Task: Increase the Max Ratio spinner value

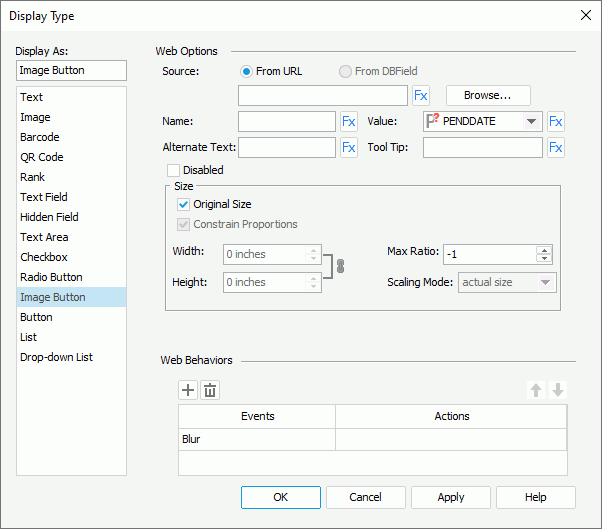Action: [544, 250]
